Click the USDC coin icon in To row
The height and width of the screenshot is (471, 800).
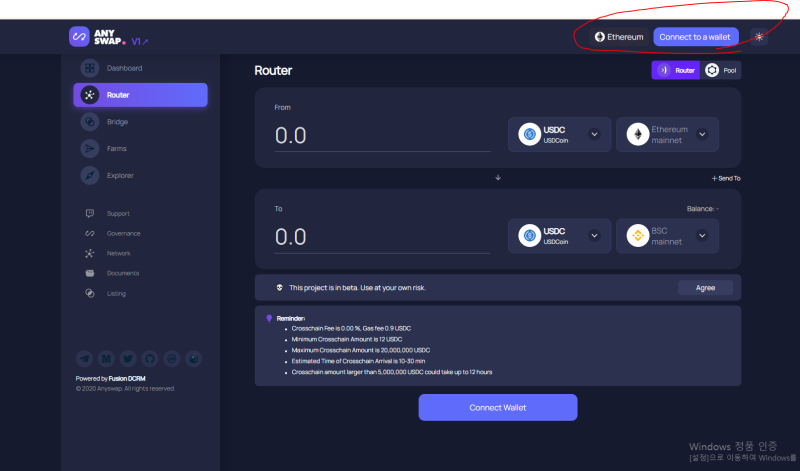(x=530, y=236)
